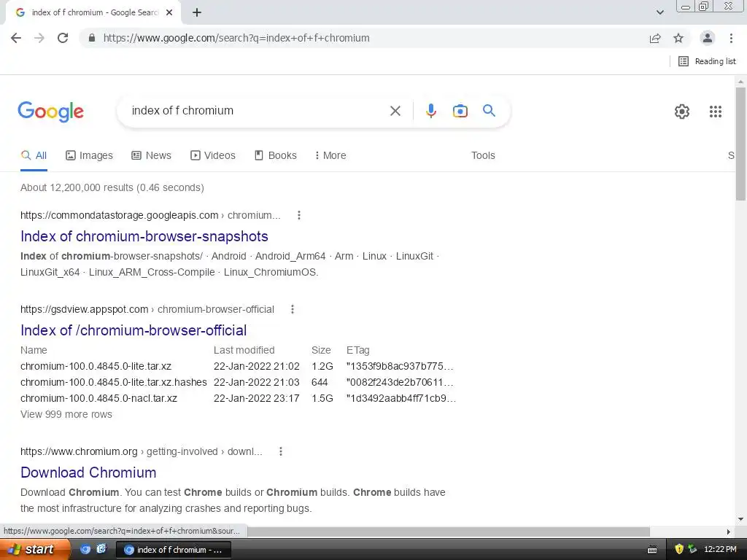The image size is (747, 560).
Task: Switch to Videos results
Action: tap(212, 155)
